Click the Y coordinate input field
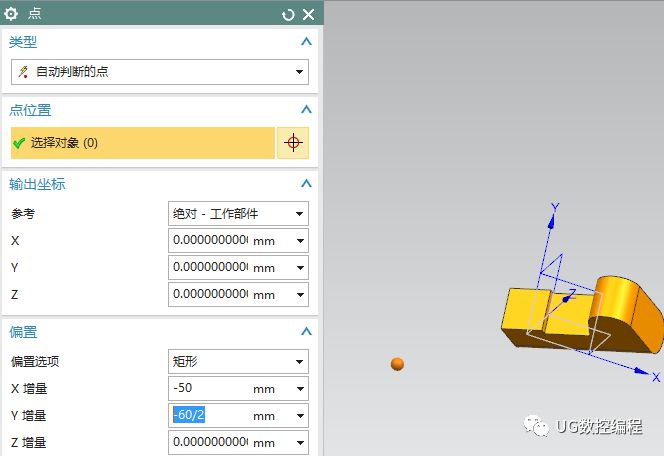664x456 pixels. pos(210,268)
